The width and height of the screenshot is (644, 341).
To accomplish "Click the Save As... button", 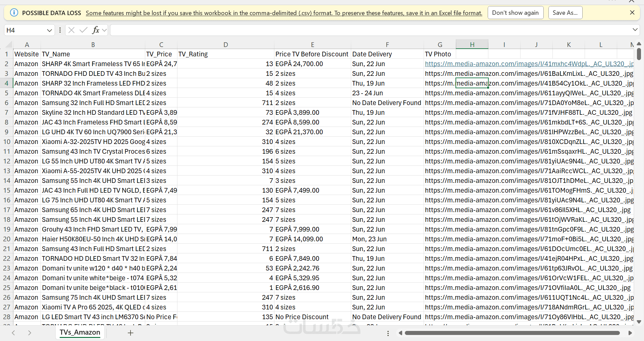I will (x=565, y=13).
